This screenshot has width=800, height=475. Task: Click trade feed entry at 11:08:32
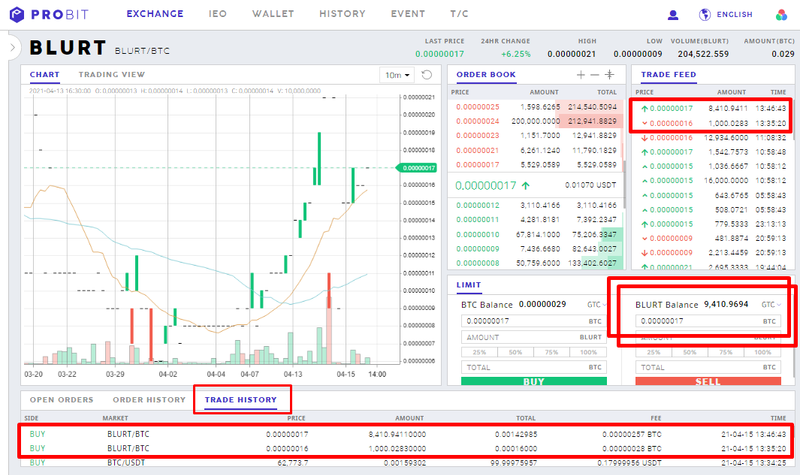coord(712,137)
